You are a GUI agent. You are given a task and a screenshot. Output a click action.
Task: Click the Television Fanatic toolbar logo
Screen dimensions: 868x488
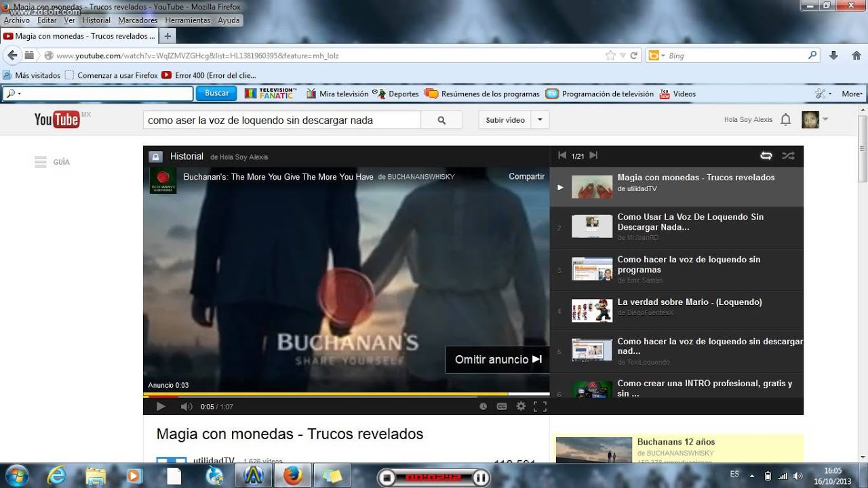[271, 94]
